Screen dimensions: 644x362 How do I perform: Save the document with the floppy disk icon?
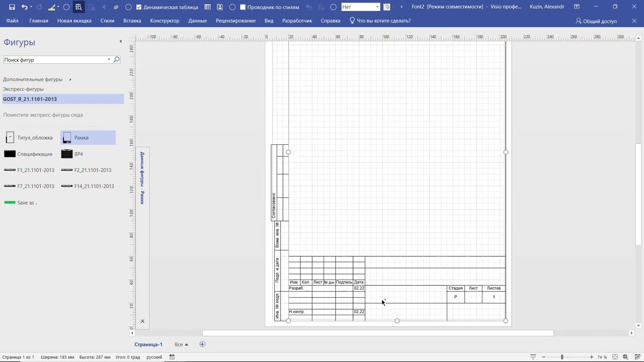pyautogui.click(x=12, y=7)
